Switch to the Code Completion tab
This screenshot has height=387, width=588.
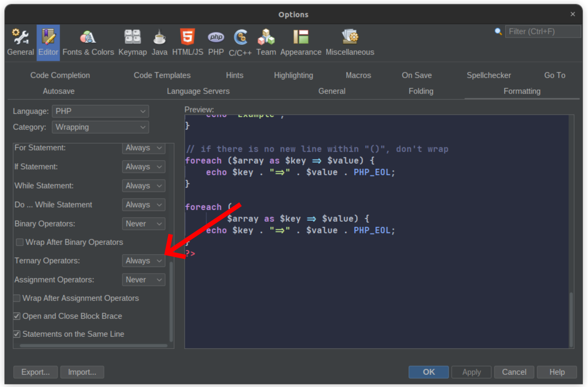coord(60,75)
